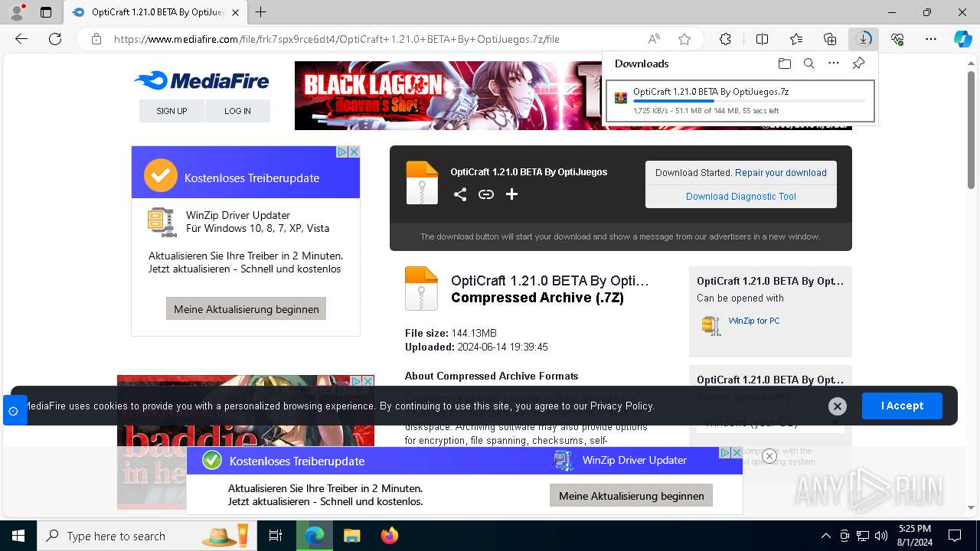Select the OptiCraft 1.21.0 BETA download item
This screenshot has height=551, width=980.
[740, 101]
